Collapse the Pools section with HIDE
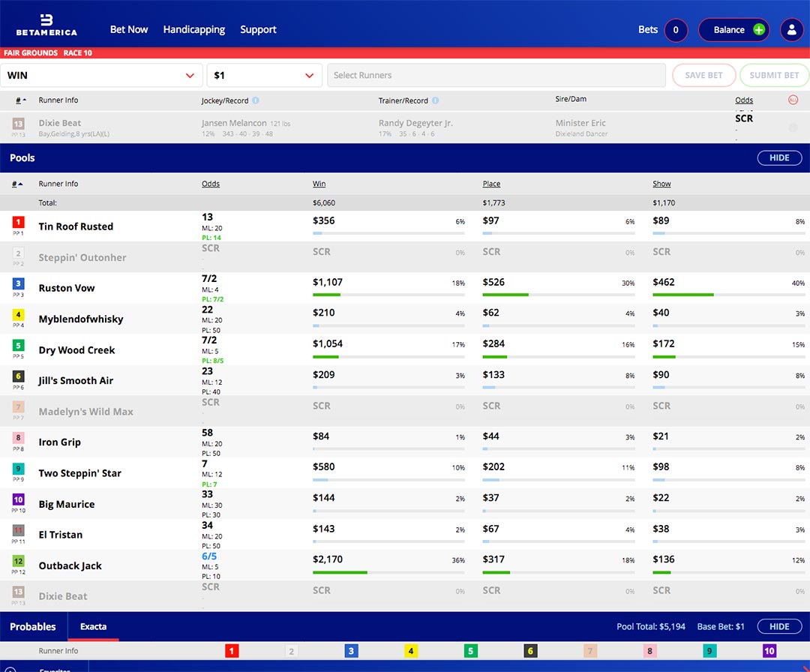Image resolution: width=810 pixels, height=672 pixels. coord(779,158)
